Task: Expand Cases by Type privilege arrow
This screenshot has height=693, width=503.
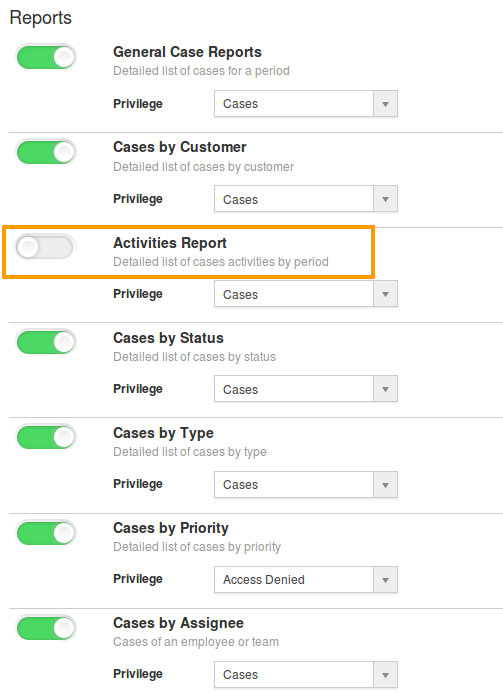Action: point(385,485)
